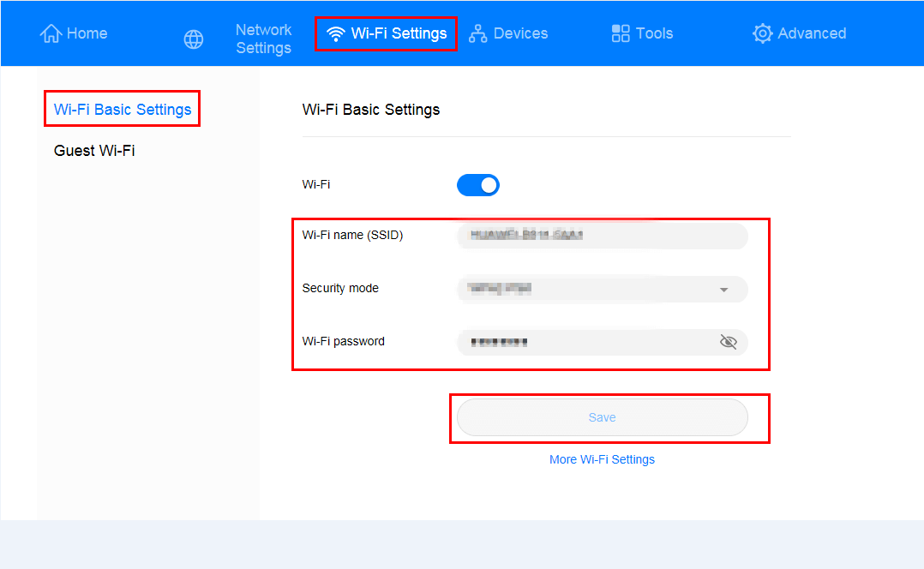Show the Wi-Fi password with eye icon
This screenshot has height=569, width=924.
pos(728,342)
